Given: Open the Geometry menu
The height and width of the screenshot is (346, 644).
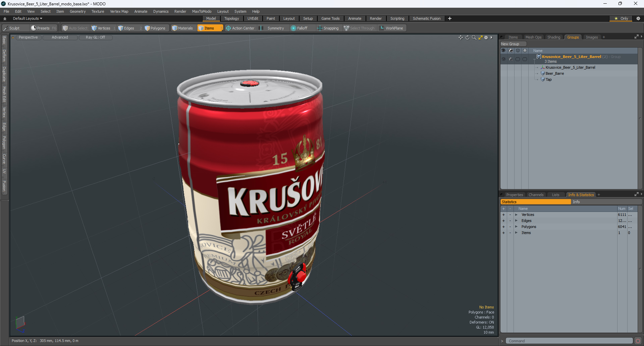Looking at the screenshot, I should click(77, 11).
